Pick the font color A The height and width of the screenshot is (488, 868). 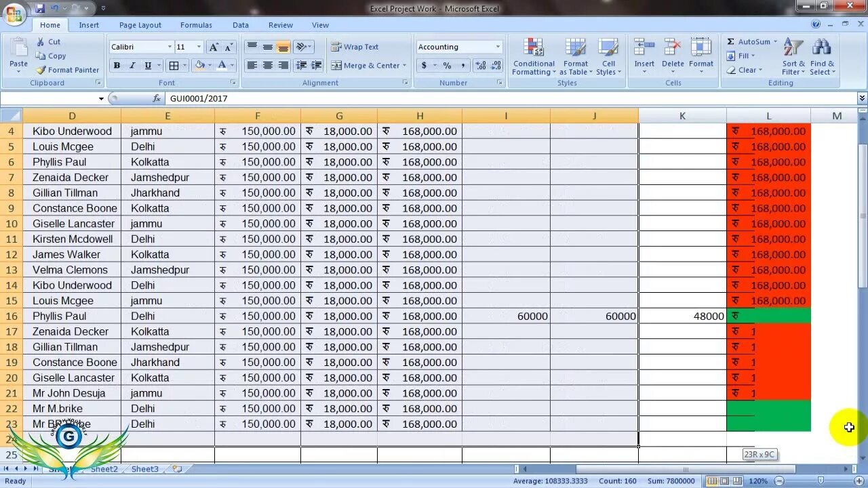[222, 66]
